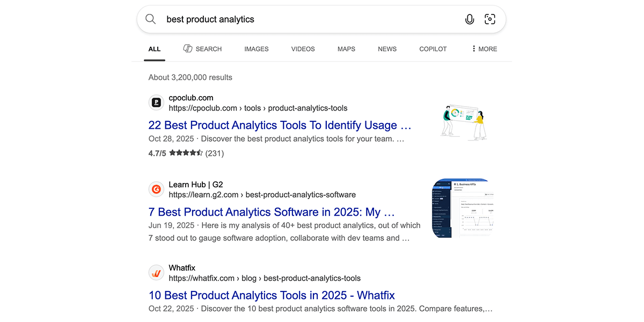Click the 231 reviews rating link
644x322 pixels.
tap(215, 153)
